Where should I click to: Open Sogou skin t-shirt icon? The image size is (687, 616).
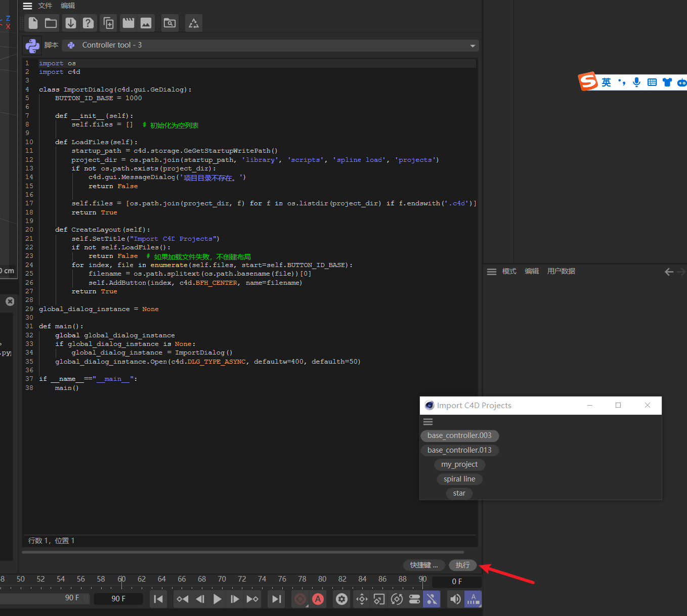click(667, 82)
